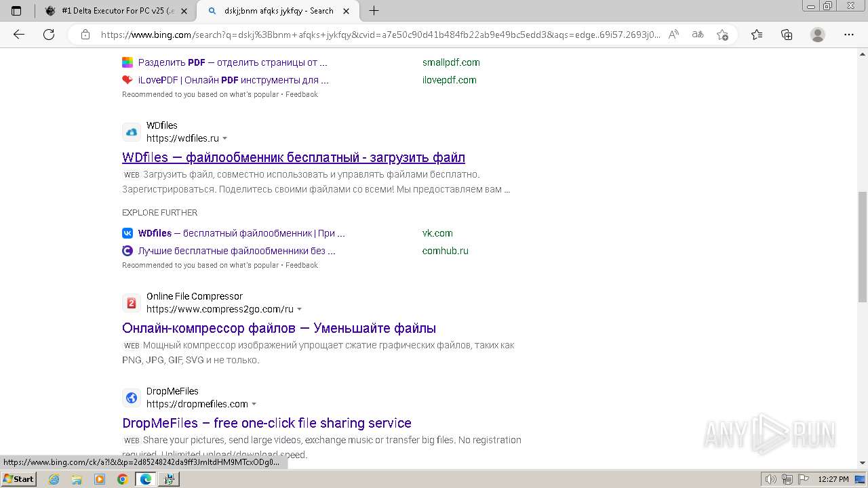This screenshot has width=868, height=488.
Task: Open Edge Settings and more menu
Action: click(x=849, y=35)
